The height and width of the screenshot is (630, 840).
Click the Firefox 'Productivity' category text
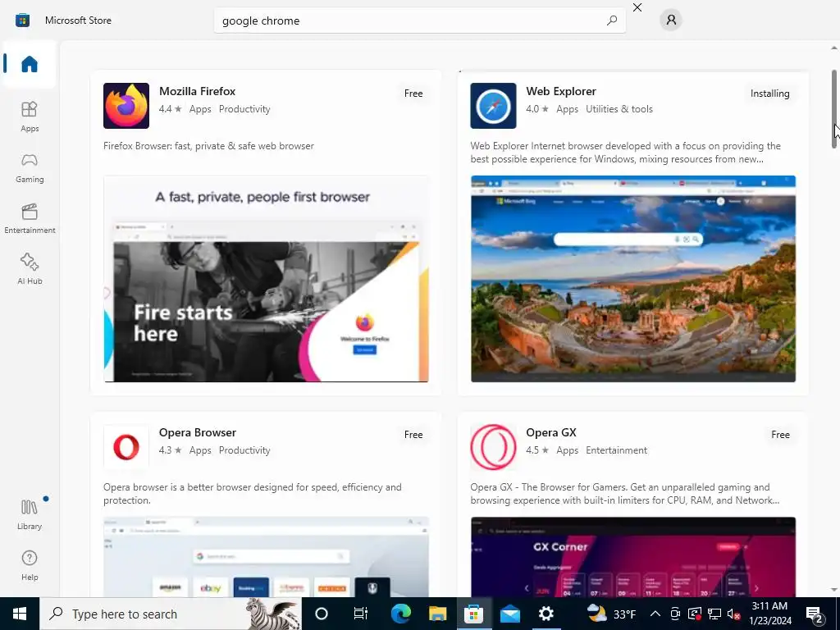point(244,109)
